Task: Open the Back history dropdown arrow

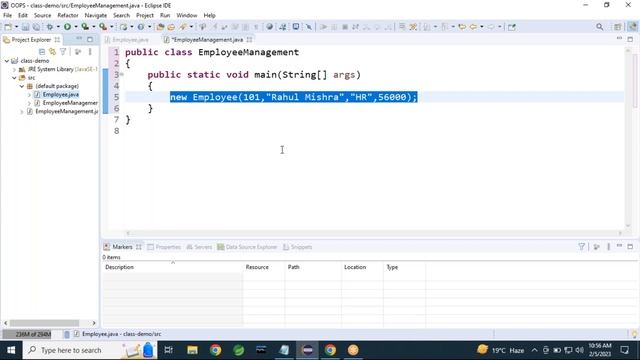Action: [x=482, y=27]
